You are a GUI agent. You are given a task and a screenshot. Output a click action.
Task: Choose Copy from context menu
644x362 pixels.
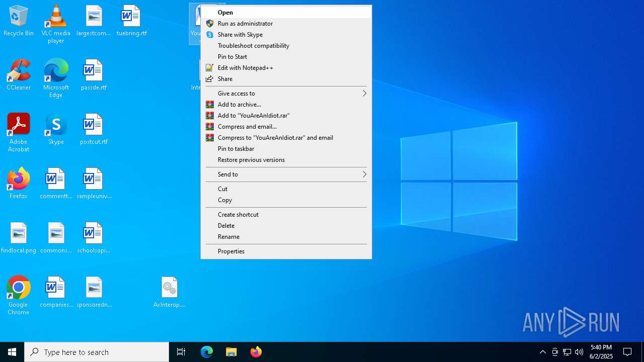pyautogui.click(x=286, y=200)
